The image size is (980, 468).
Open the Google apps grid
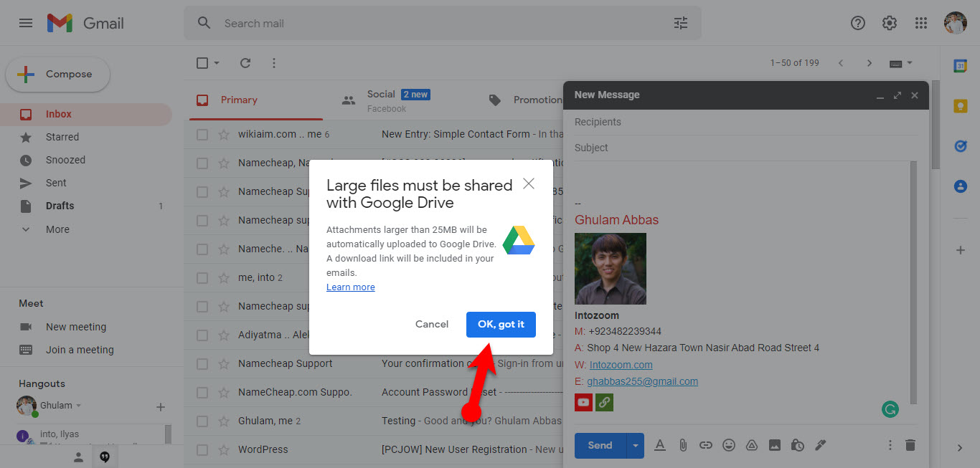(921, 23)
